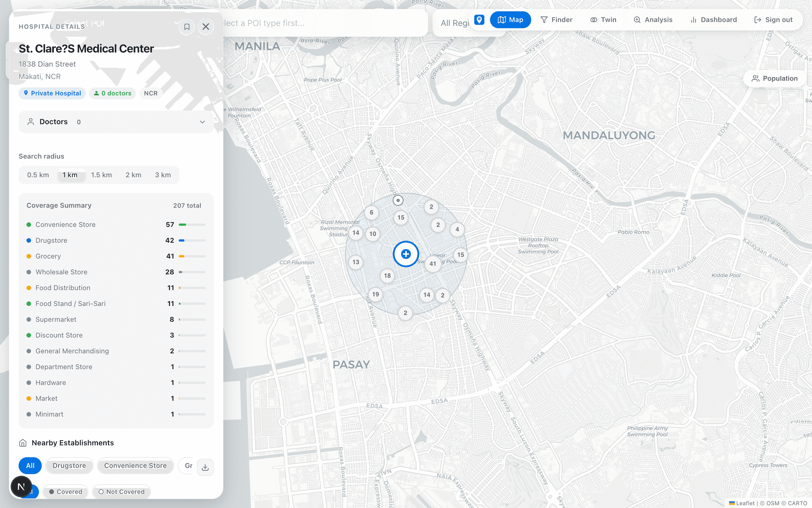Image resolution: width=812 pixels, height=508 pixels.
Task: Click the Grocery progress bar
Action: pos(192,256)
